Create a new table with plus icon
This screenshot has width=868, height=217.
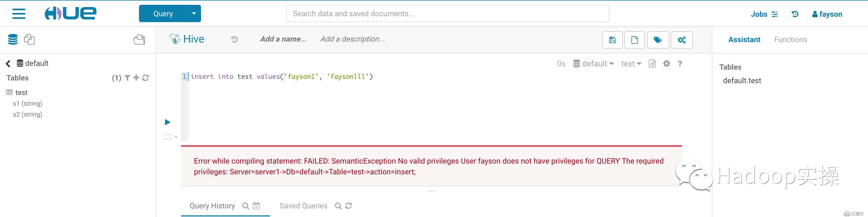(x=136, y=78)
